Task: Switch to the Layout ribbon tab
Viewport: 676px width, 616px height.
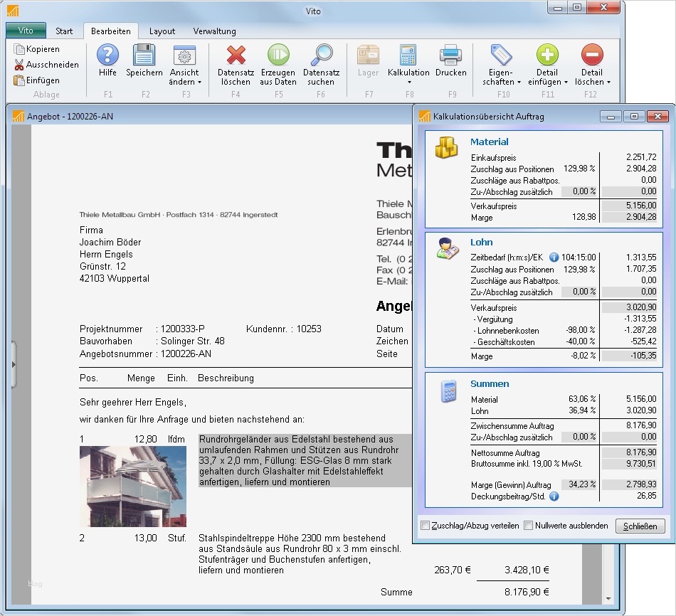Action: pyautogui.click(x=162, y=31)
